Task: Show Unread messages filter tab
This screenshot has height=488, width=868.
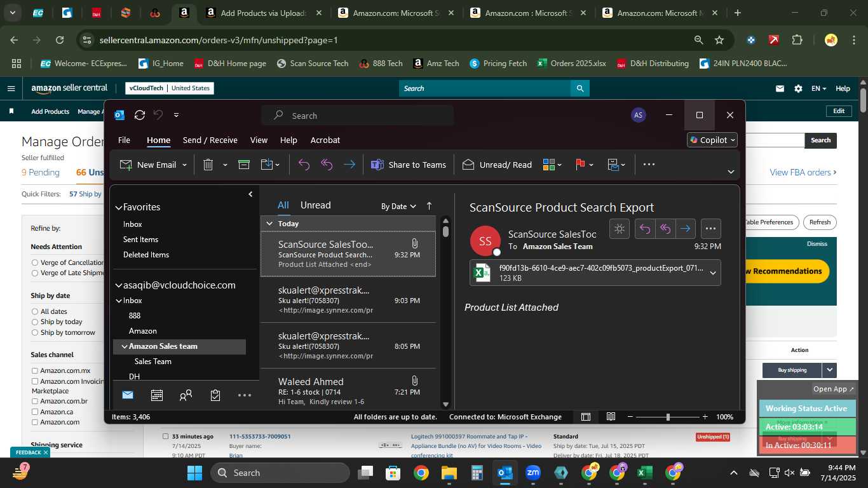Action: coord(316,205)
